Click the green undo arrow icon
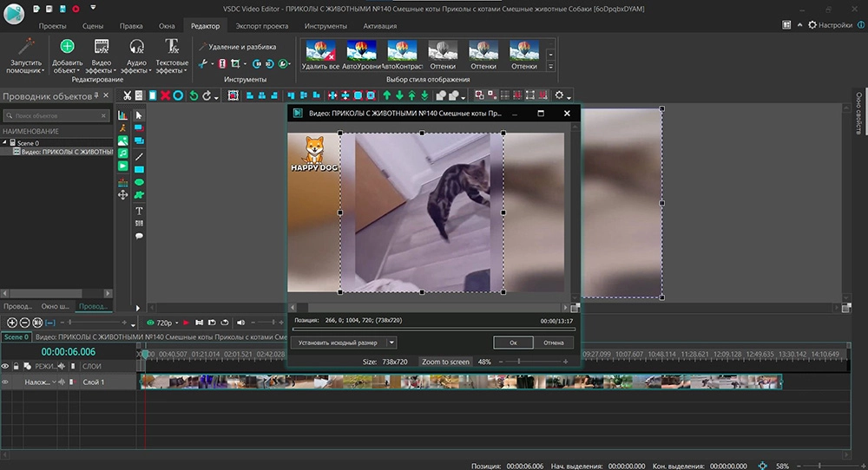This screenshot has width=868, height=470. [193, 95]
